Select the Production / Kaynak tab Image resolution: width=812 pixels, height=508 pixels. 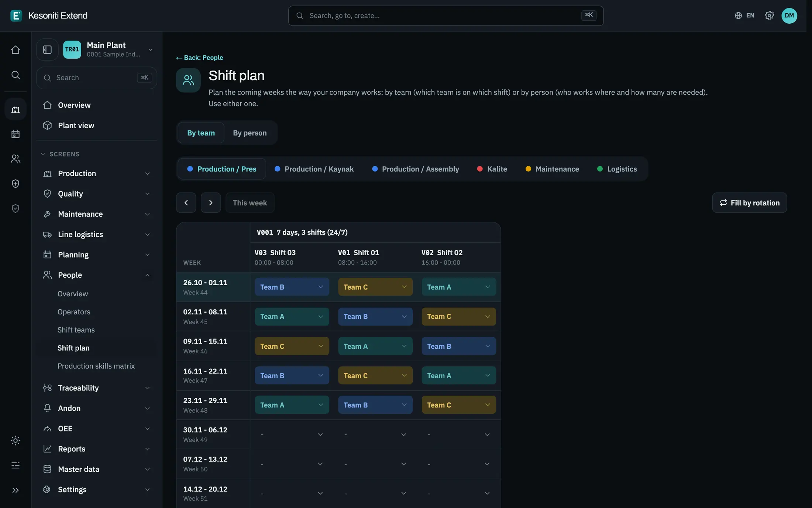tap(314, 169)
